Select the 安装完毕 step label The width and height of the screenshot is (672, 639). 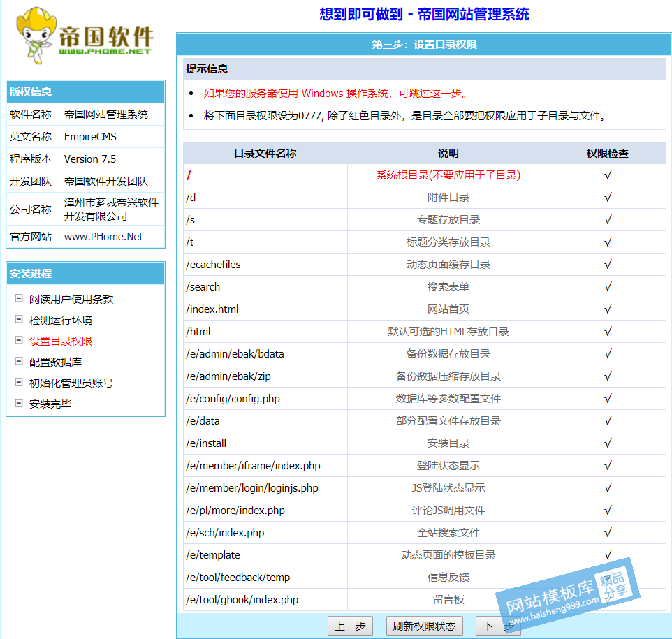tap(50, 404)
